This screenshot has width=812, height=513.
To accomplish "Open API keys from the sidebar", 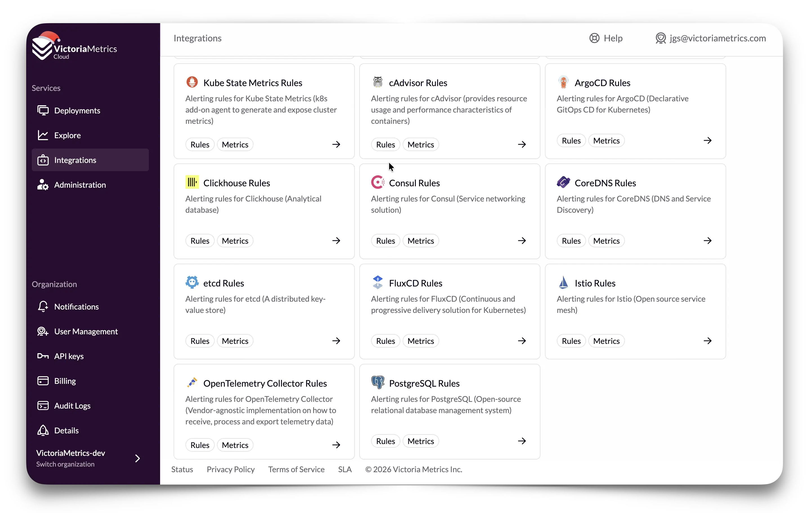I will pyautogui.click(x=69, y=356).
